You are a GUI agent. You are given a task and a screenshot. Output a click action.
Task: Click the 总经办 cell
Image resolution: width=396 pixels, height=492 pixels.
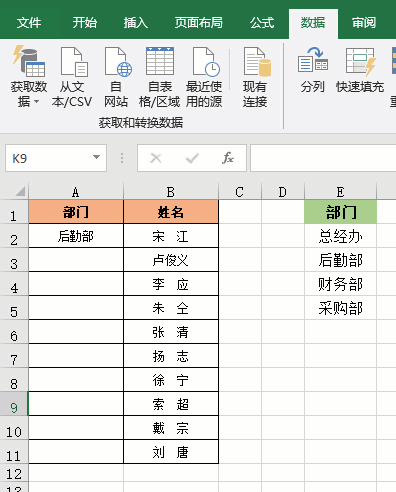click(340, 236)
